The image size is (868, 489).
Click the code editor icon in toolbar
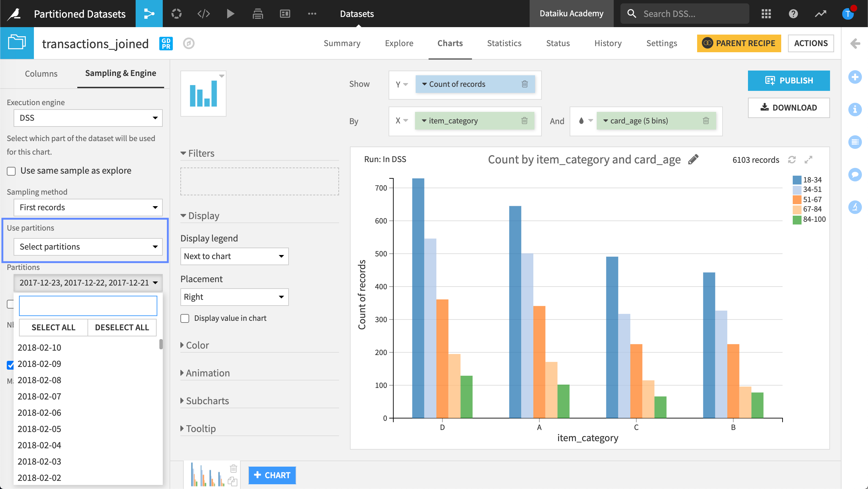(203, 13)
